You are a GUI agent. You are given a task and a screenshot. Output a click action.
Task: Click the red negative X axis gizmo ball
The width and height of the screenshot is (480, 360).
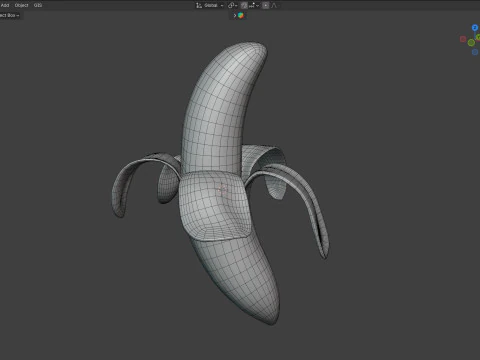click(463, 39)
